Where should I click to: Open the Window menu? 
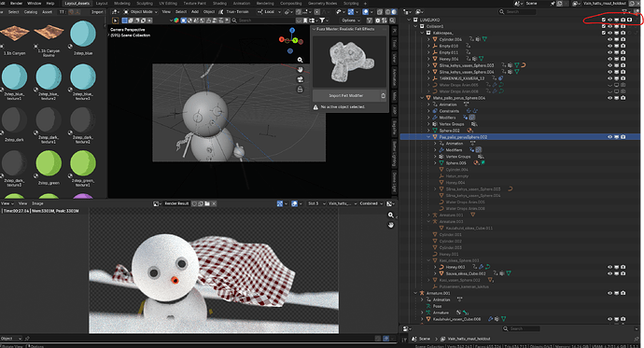[35, 4]
